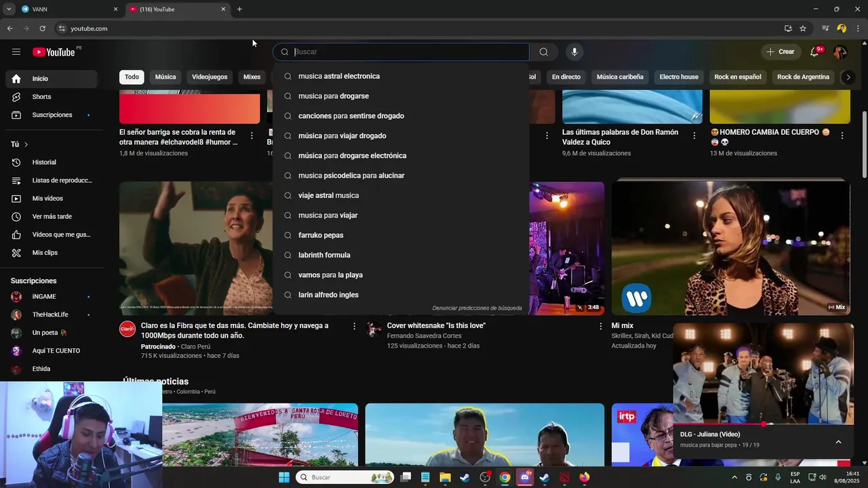This screenshot has width=868, height=488.
Task: Select Inicio in the sidebar
Action: [x=53, y=79]
